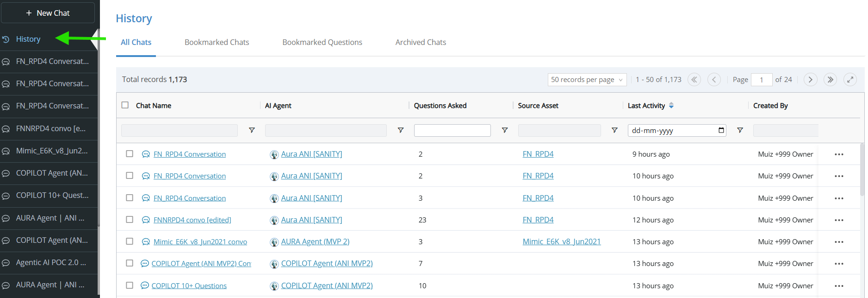Open Agentic AI POC 2.0 sidebar chat
The image size is (868, 298).
pos(51,262)
